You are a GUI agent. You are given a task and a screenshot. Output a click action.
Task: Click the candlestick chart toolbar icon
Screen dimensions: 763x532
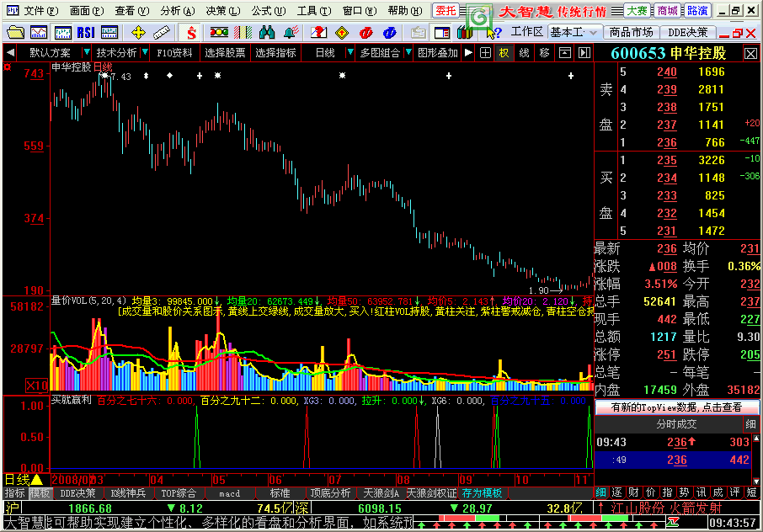(x=63, y=33)
